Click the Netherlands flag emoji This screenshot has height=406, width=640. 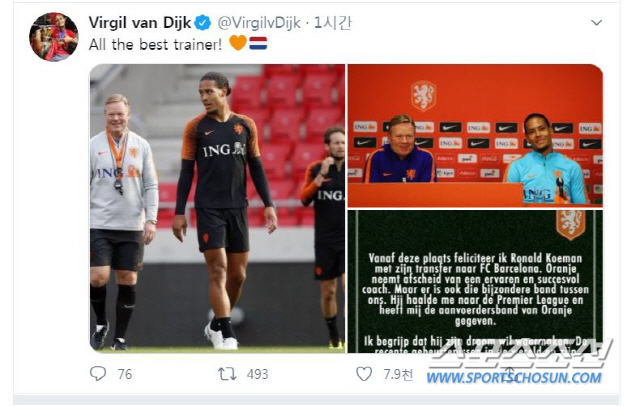258,43
